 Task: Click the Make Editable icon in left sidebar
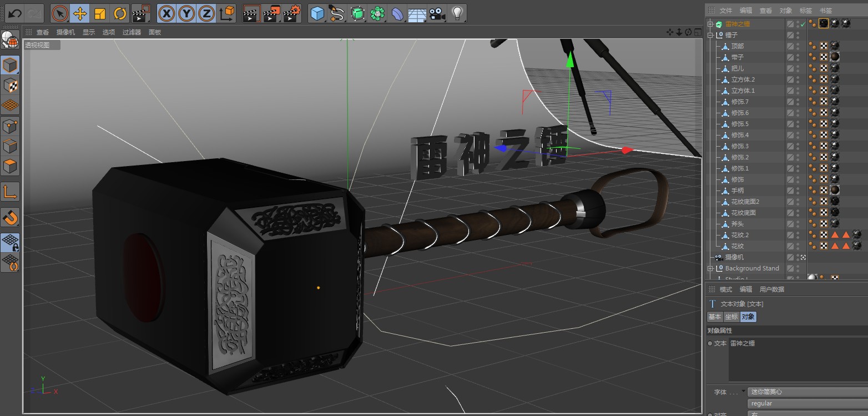point(10,39)
